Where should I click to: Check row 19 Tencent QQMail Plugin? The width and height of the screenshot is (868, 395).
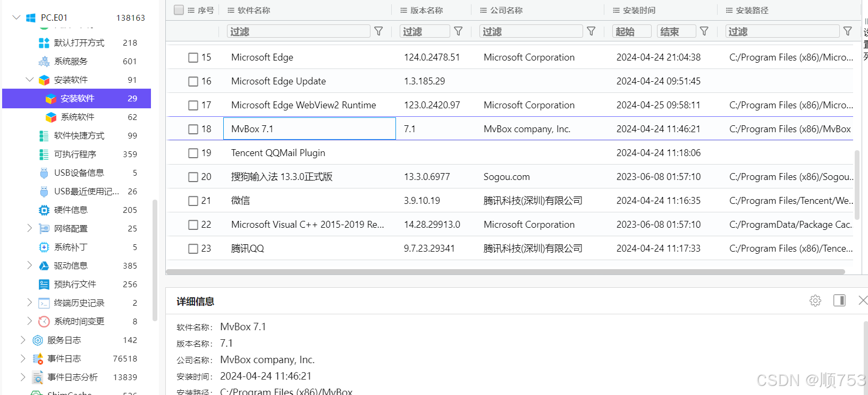(x=193, y=153)
